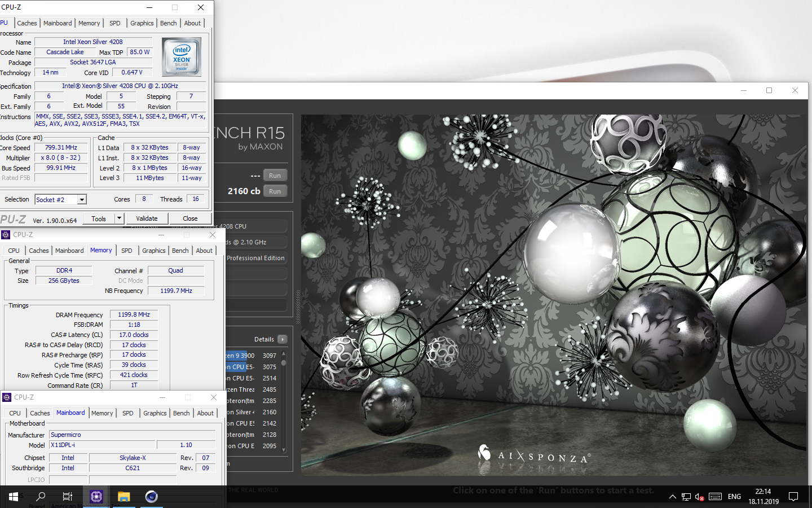Click the Intel Xeon Silver logo in CPU-Z
Image resolution: width=812 pixels, height=508 pixels.
[181, 57]
